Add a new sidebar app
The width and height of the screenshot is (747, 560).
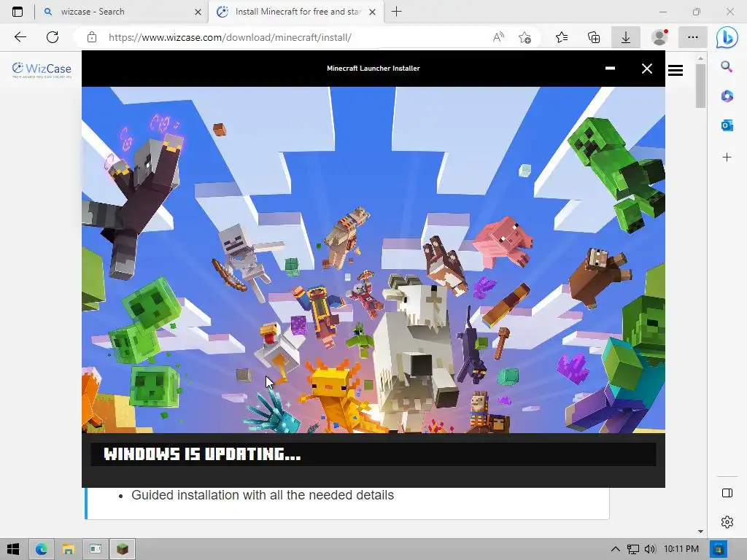[727, 157]
